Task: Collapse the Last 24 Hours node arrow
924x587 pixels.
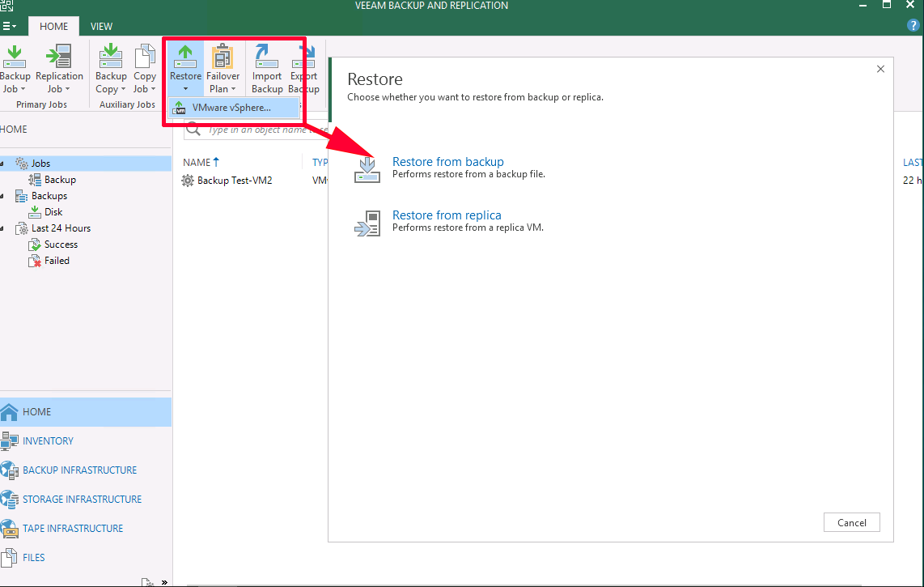Action: (x=3, y=228)
